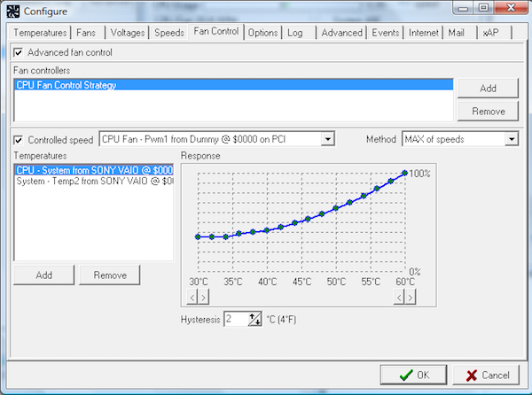This screenshot has height=395, width=532.
Task: Click the curve point at 50°C
Action: coord(335,208)
